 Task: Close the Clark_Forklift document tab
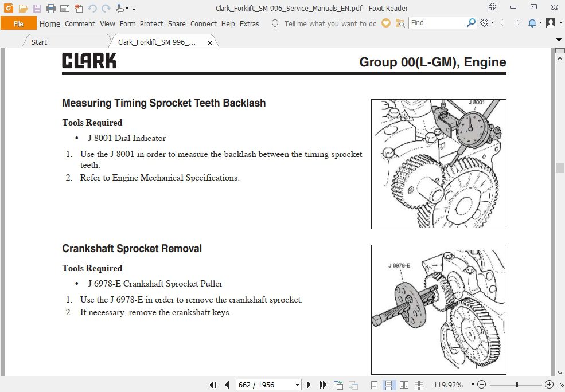[210, 42]
